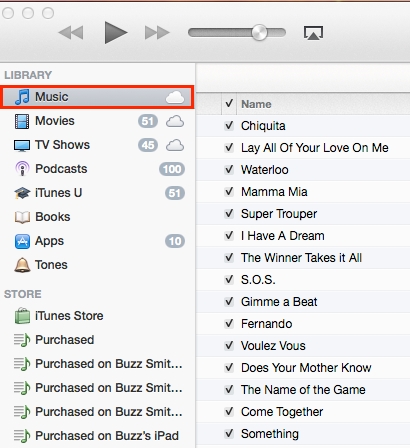Click the iTunes U graduation cap icon
Image resolution: width=410 pixels, height=448 pixels.
click(22, 193)
